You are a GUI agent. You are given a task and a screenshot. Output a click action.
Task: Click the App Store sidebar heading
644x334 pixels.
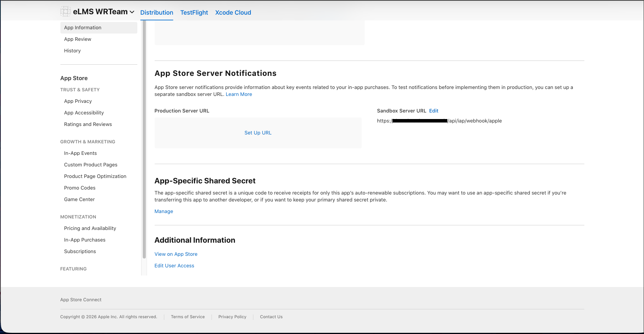point(74,78)
